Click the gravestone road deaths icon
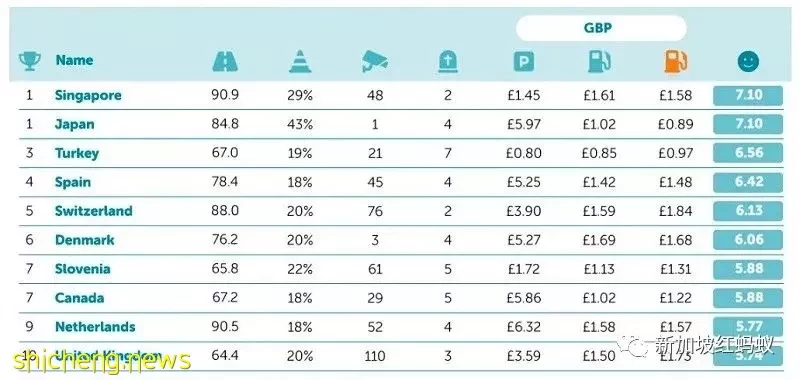Image resolution: width=800 pixels, height=380 pixels. [x=448, y=62]
